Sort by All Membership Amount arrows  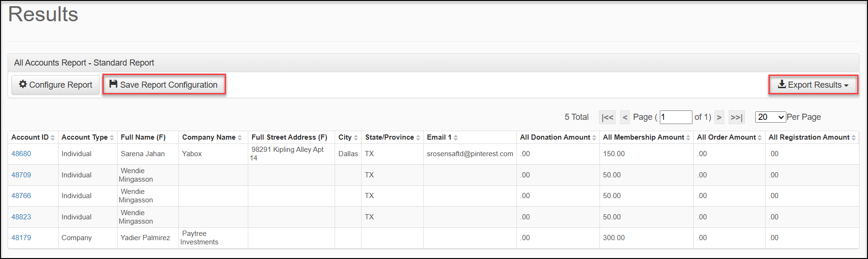[x=688, y=138]
